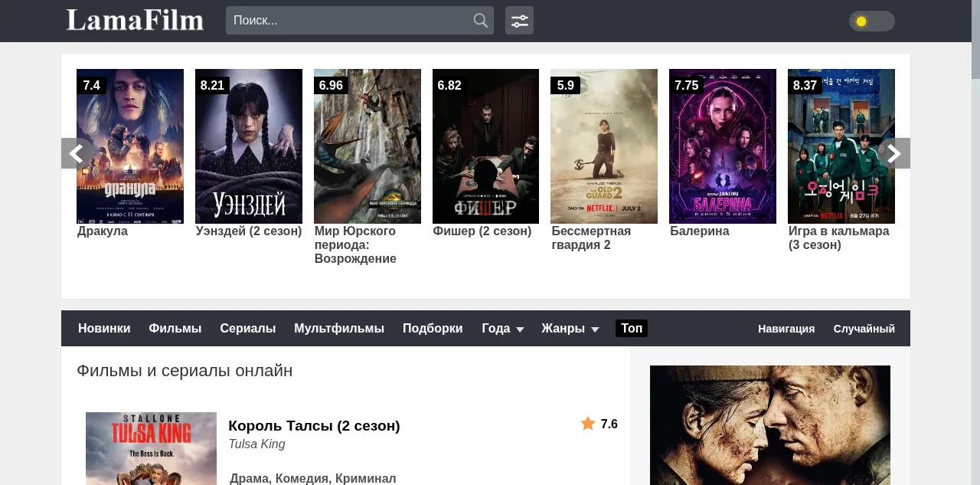Click Игра в кальмара (3 сезон) title
980x485 pixels.
[839, 238]
